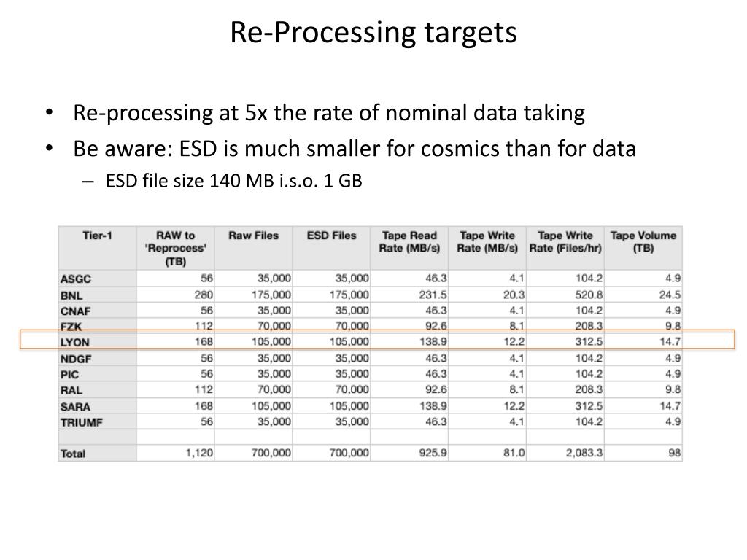Viewport: 747px width, 560px height.
Task: Select the Tape Write Rate (Files/hr) header
Action: click(565, 242)
